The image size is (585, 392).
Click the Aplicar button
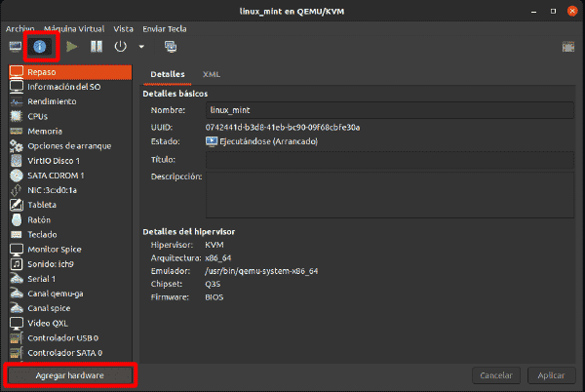click(551, 375)
